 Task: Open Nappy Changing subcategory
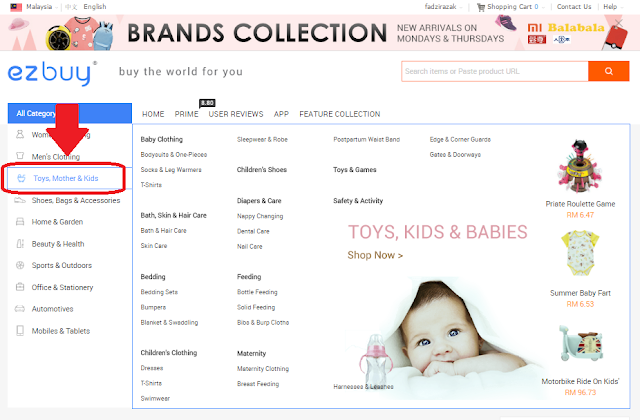tap(260, 216)
